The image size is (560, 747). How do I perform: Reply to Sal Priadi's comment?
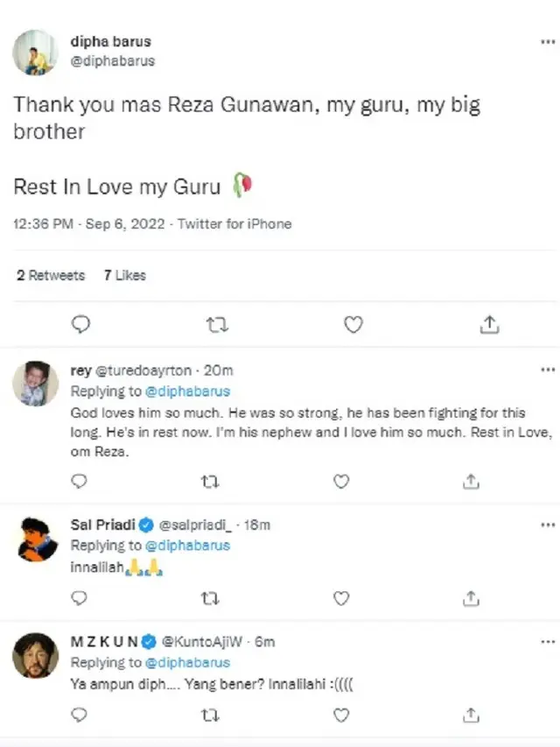[x=79, y=598]
